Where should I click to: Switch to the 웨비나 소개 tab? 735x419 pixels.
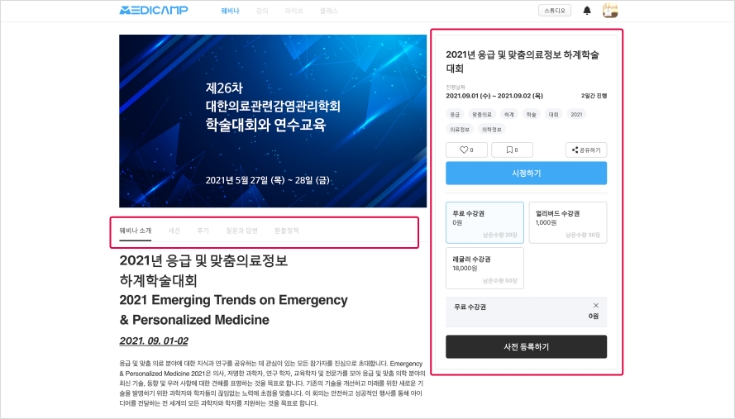pos(135,231)
